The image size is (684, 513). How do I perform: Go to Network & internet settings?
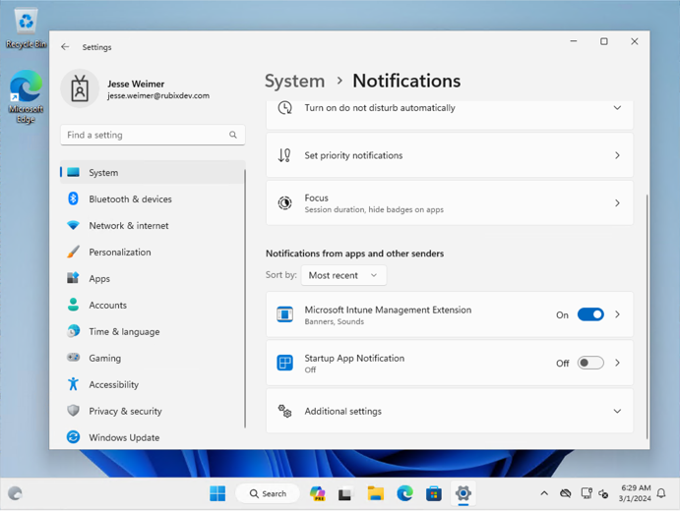pos(130,226)
